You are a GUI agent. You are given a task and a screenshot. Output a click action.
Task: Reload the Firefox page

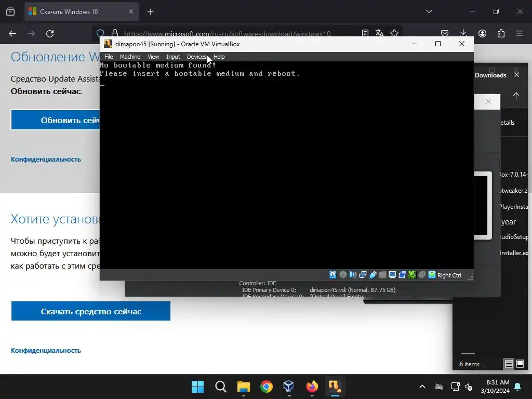tap(50, 34)
